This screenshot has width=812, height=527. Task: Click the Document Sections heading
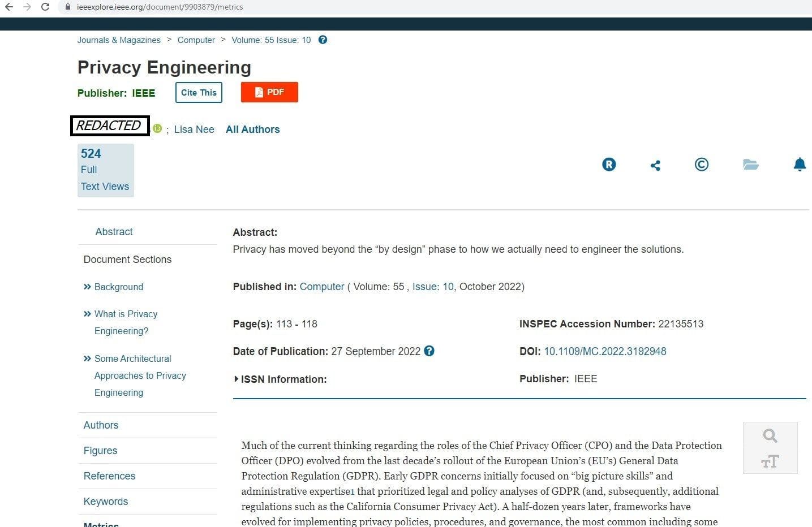127,260
